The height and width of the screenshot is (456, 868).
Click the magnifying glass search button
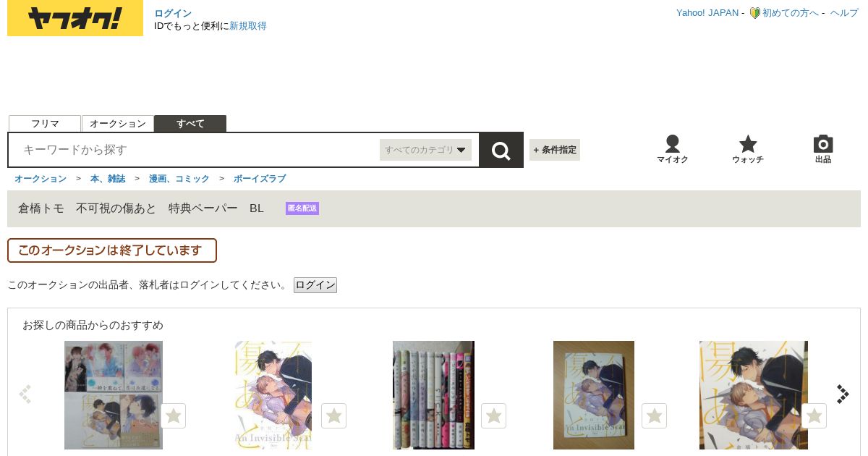click(501, 150)
